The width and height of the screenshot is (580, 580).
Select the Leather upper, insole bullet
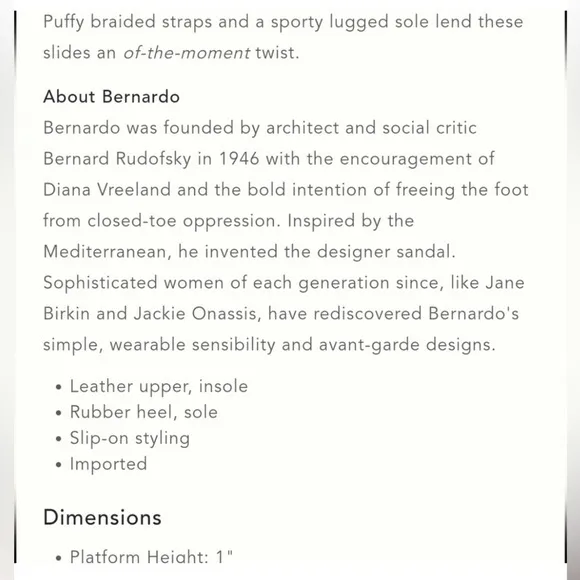159,387
